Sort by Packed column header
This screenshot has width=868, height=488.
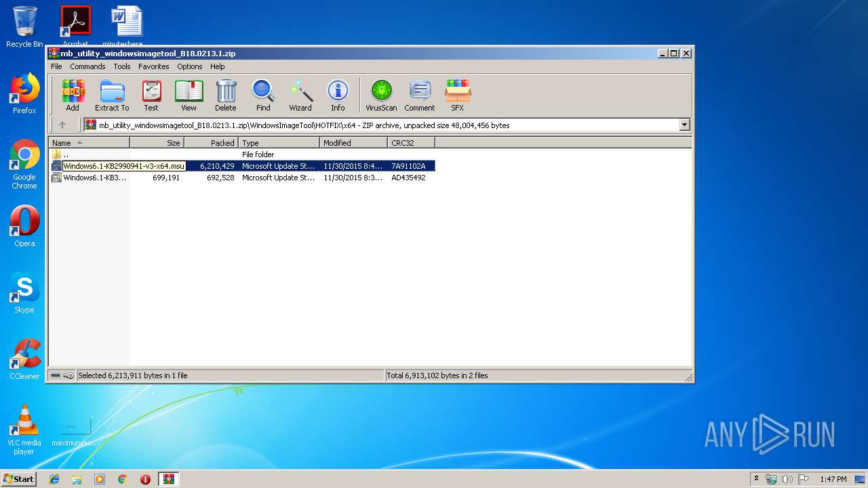[212, 143]
